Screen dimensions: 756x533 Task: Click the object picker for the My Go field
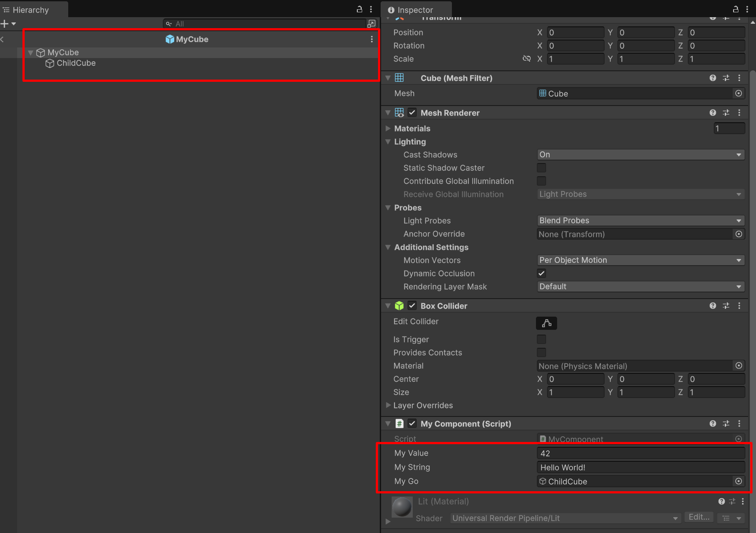click(738, 481)
